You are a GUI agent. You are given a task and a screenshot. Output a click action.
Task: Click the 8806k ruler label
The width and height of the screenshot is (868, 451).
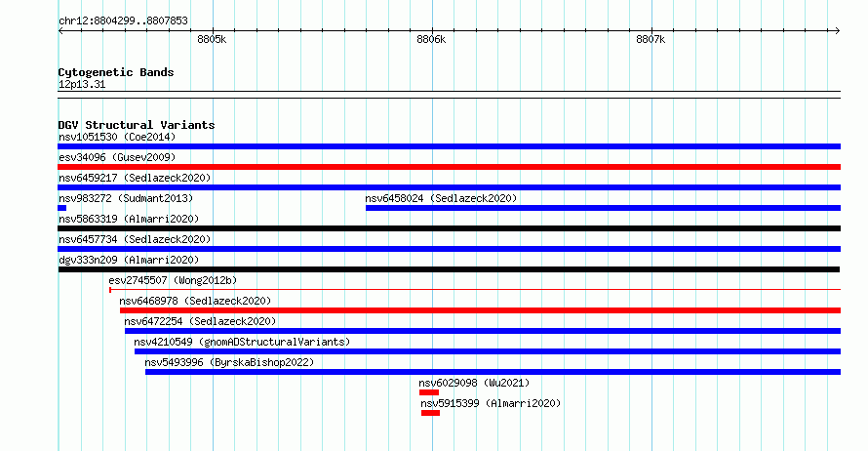pos(431,39)
